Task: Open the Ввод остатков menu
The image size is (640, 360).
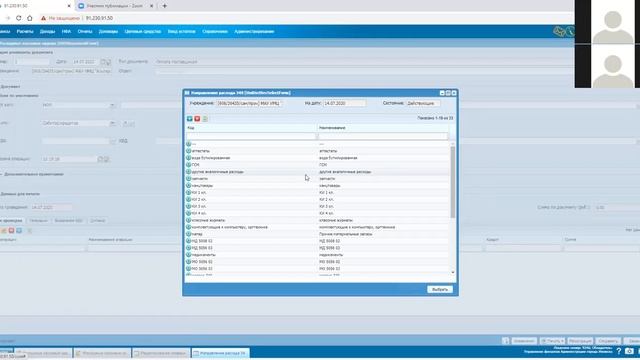Action: click(x=182, y=31)
